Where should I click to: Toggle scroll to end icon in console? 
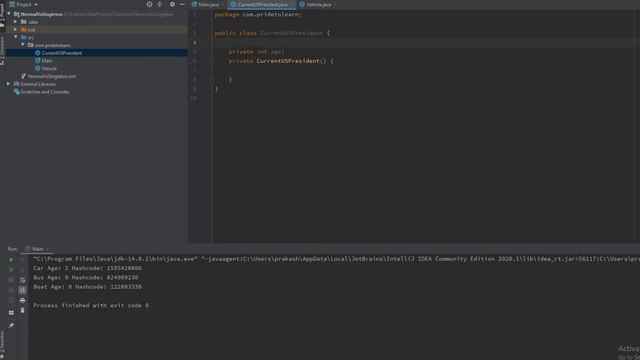(22, 290)
